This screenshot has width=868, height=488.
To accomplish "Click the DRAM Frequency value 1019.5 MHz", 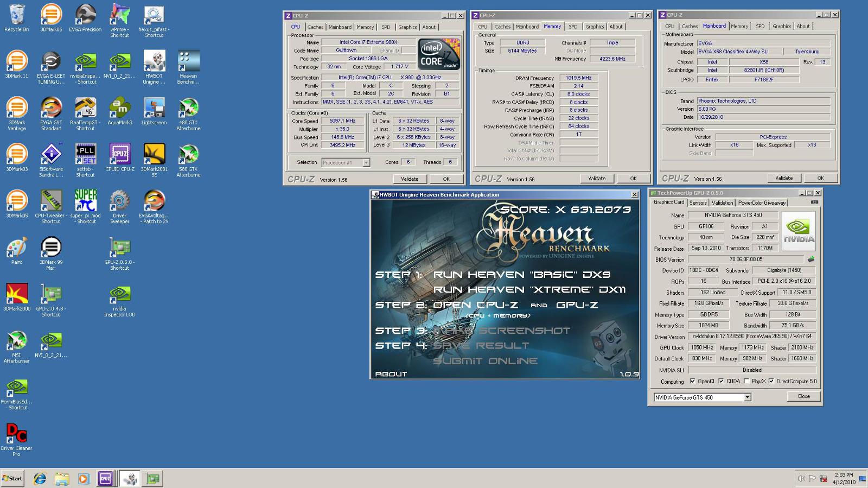I will click(x=578, y=78).
